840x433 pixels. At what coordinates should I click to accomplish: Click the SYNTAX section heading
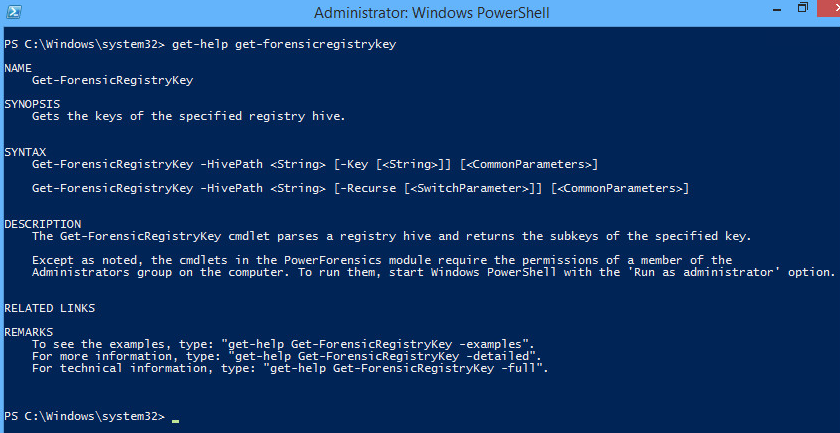coord(25,152)
